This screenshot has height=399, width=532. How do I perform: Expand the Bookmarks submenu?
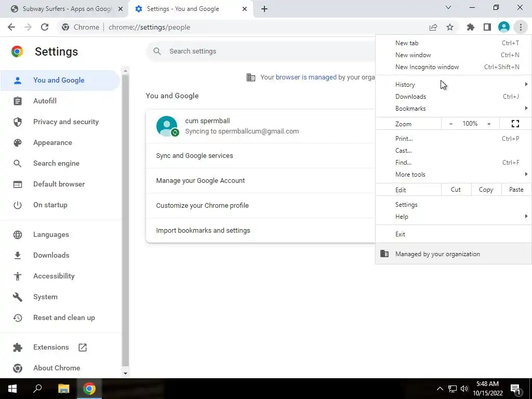pyautogui.click(x=453, y=109)
